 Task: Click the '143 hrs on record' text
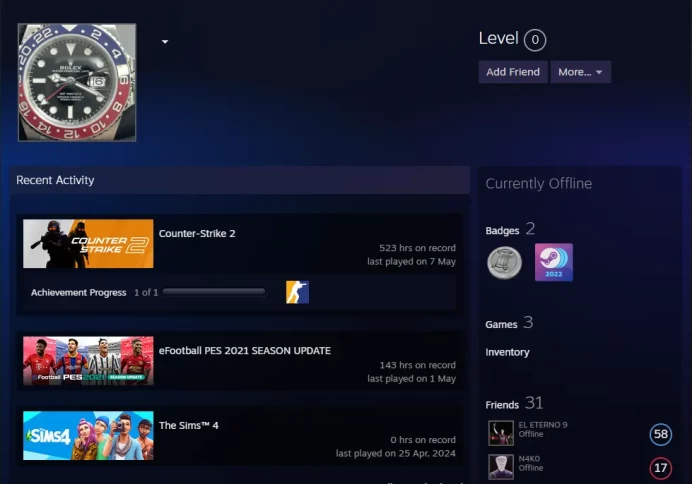417,365
